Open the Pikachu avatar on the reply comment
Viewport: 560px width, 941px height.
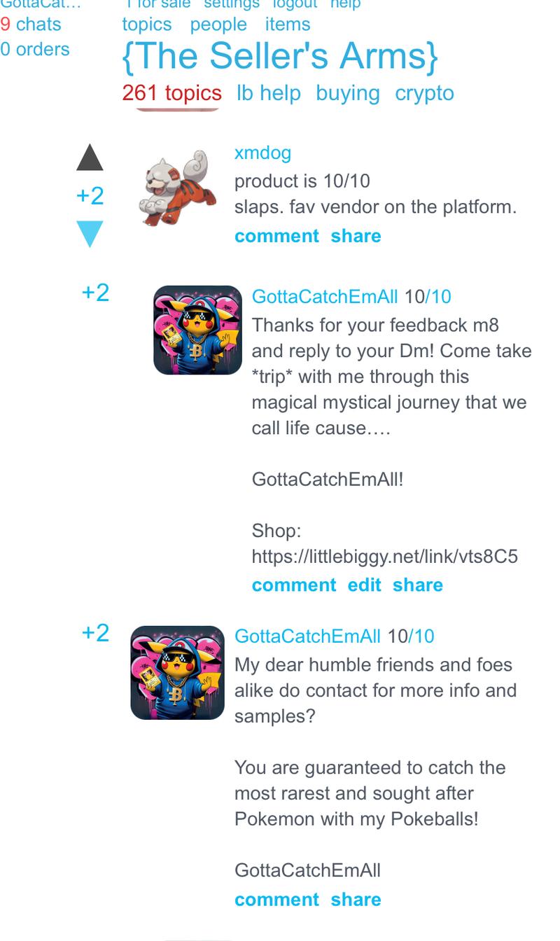click(197, 330)
